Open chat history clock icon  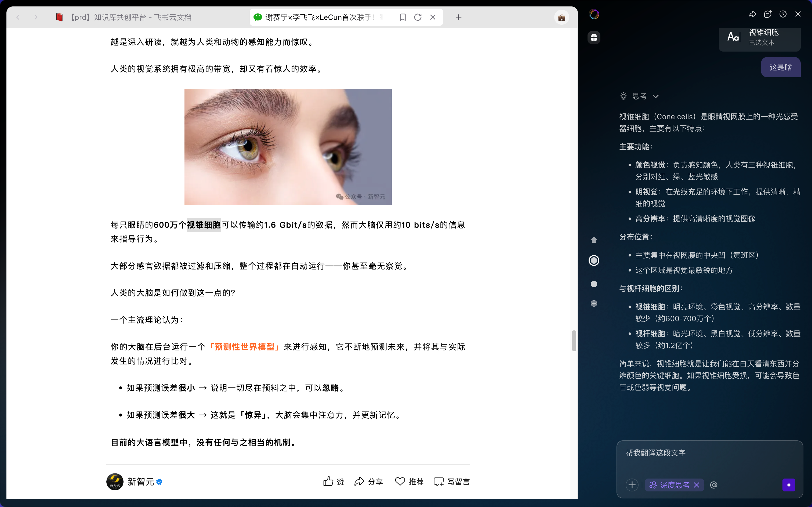(783, 14)
